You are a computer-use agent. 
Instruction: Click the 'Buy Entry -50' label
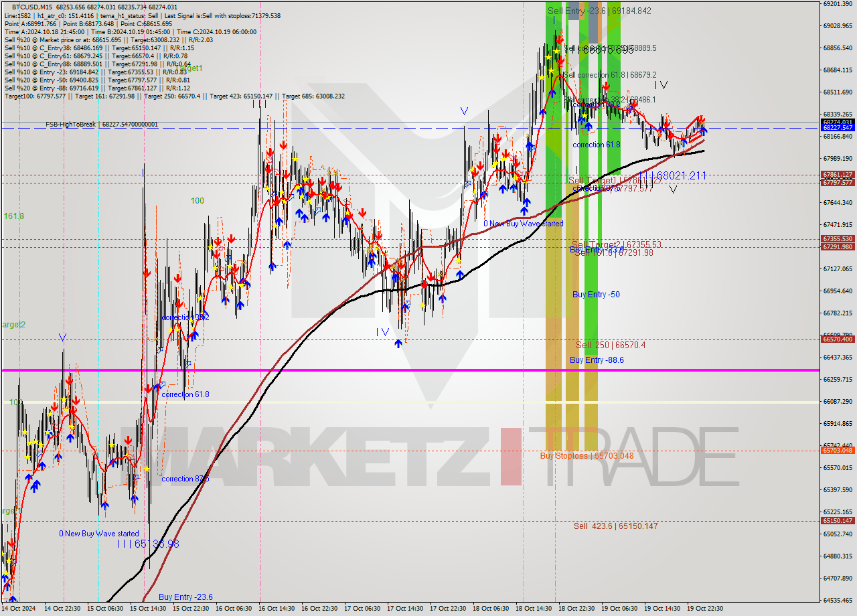tap(596, 295)
